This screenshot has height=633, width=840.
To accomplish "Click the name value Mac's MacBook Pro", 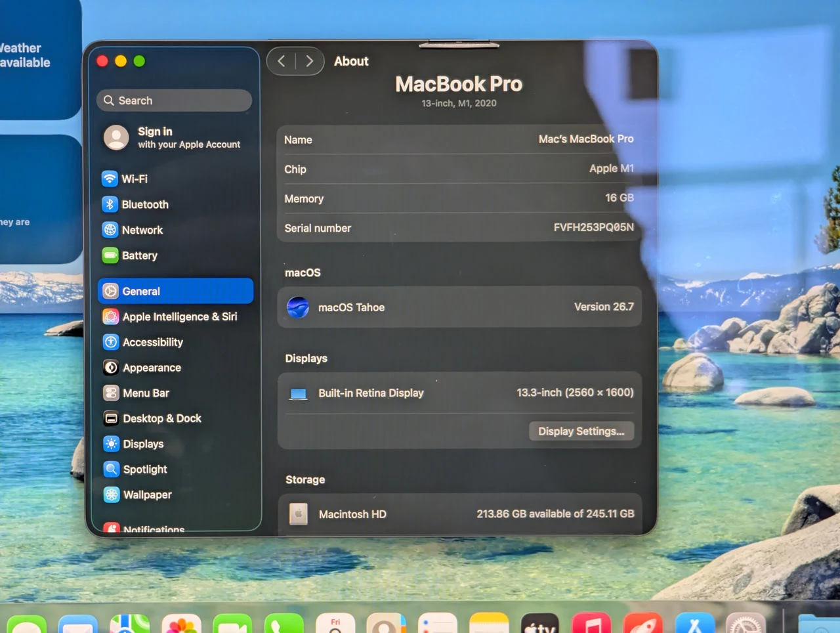I will pos(586,139).
